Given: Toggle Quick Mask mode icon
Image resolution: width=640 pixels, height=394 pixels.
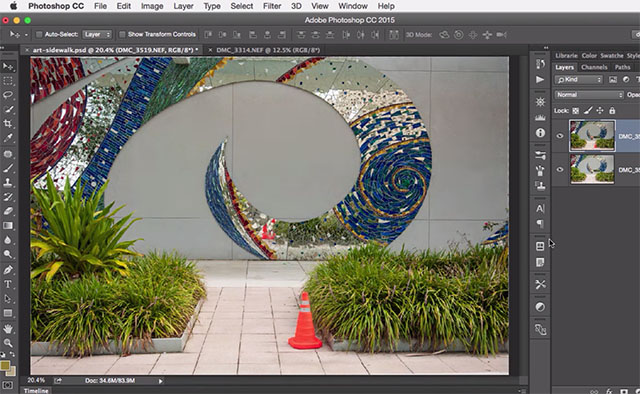Looking at the screenshot, I should click(7, 385).
